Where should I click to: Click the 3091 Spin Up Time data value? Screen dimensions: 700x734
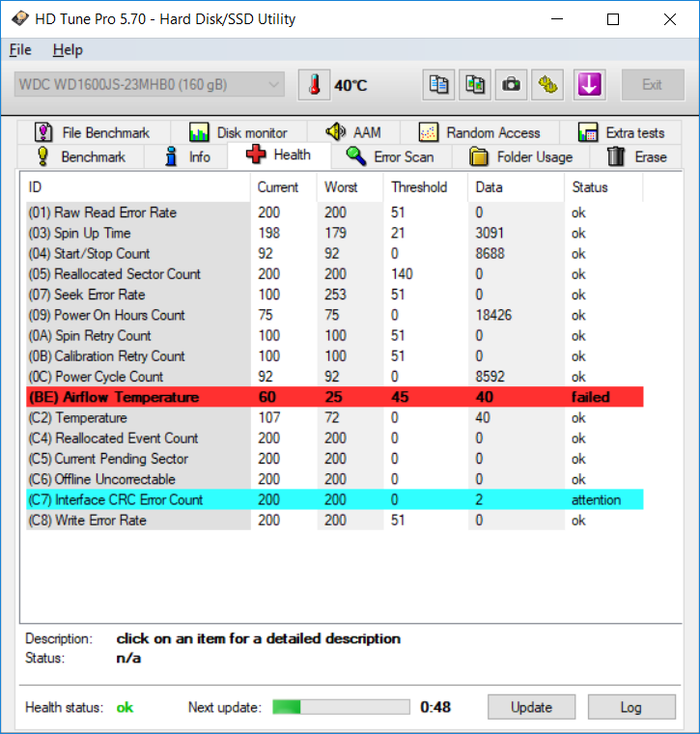490,233
